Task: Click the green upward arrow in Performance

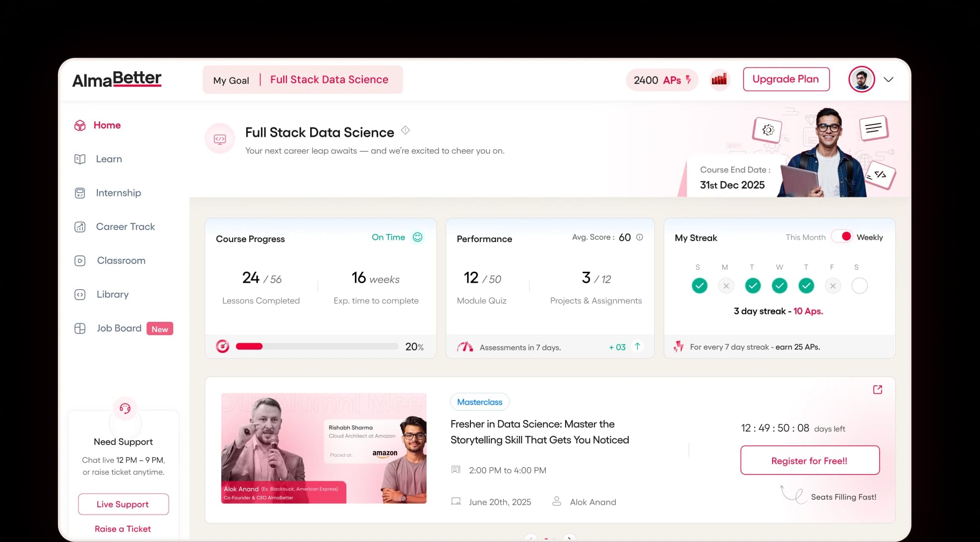Action: point(638,346)
